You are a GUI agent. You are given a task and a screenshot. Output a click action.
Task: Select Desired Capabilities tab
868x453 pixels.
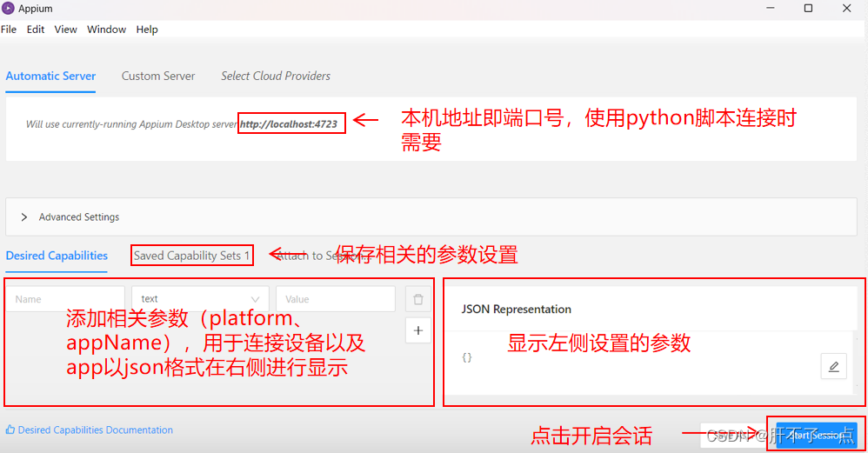(x=57, y=256)
